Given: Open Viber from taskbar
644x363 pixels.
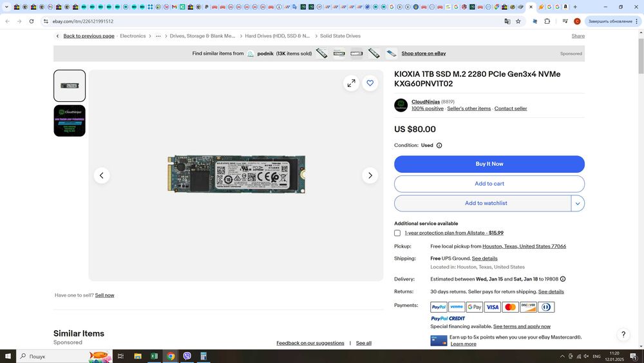Looking at the screenshot, I should click(x=187, y=357).
